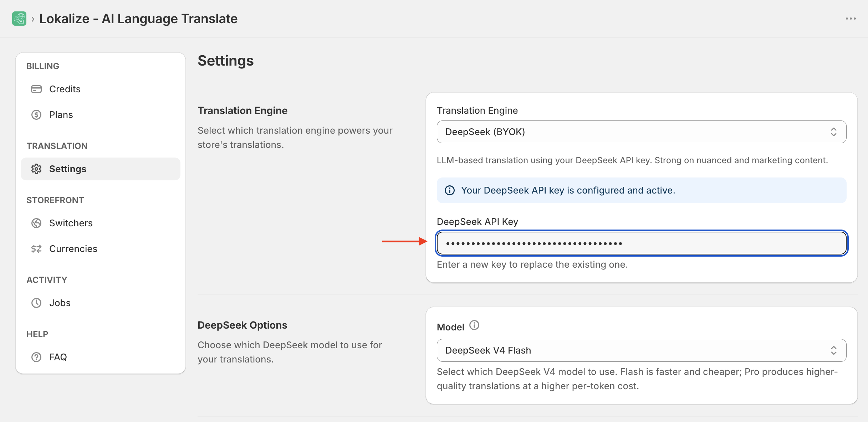This screenshot has height=422, width=868.
Task: Click the Credits card icon
Action: click(36, 89)
